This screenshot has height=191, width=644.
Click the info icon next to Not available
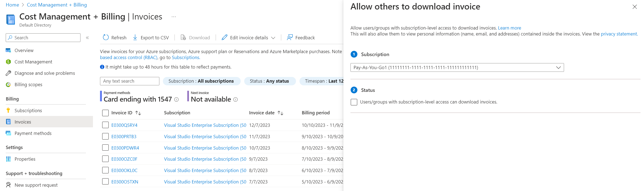coord(236,100)
